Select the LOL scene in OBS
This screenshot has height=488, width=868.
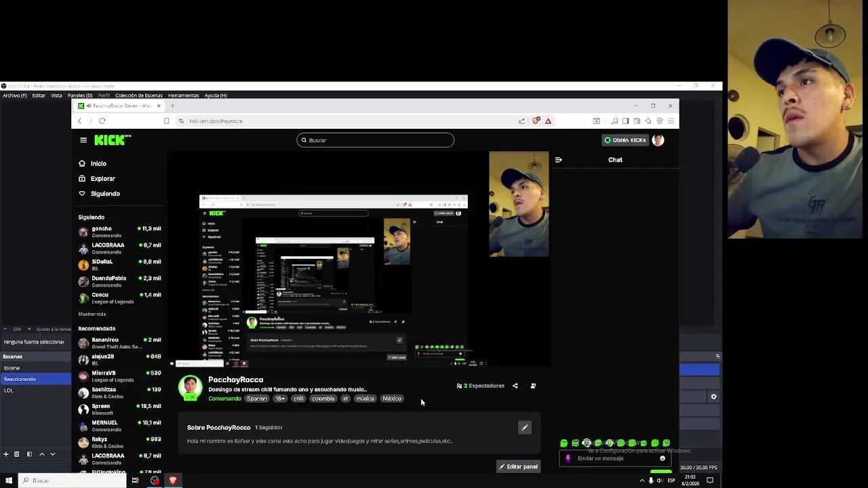point(35,390)
